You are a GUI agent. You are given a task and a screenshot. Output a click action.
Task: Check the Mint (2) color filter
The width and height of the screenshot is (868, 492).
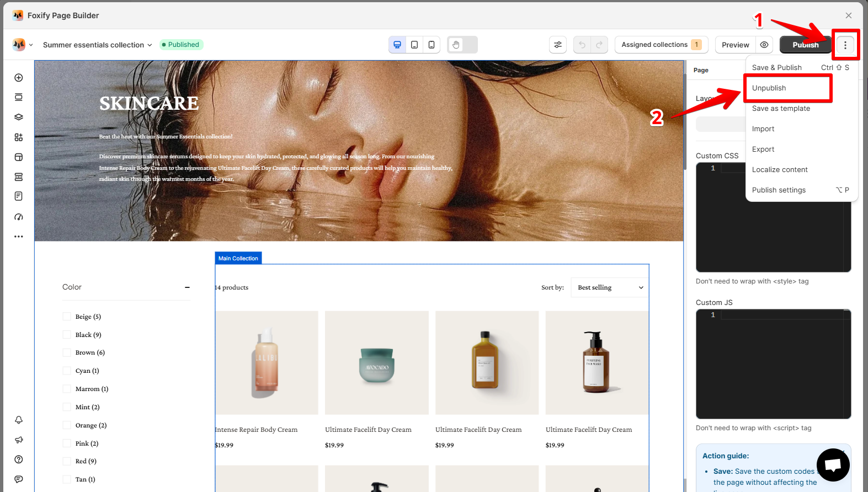point(67,407)
